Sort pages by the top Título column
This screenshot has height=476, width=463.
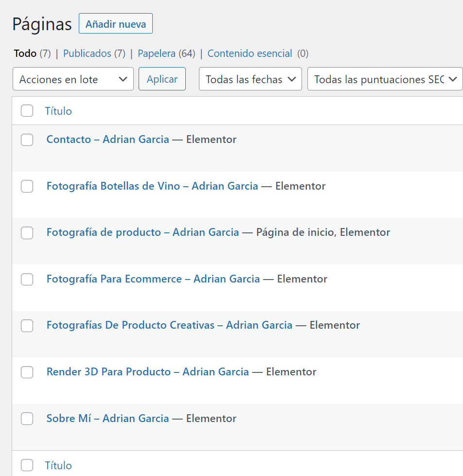pos(58,111)
